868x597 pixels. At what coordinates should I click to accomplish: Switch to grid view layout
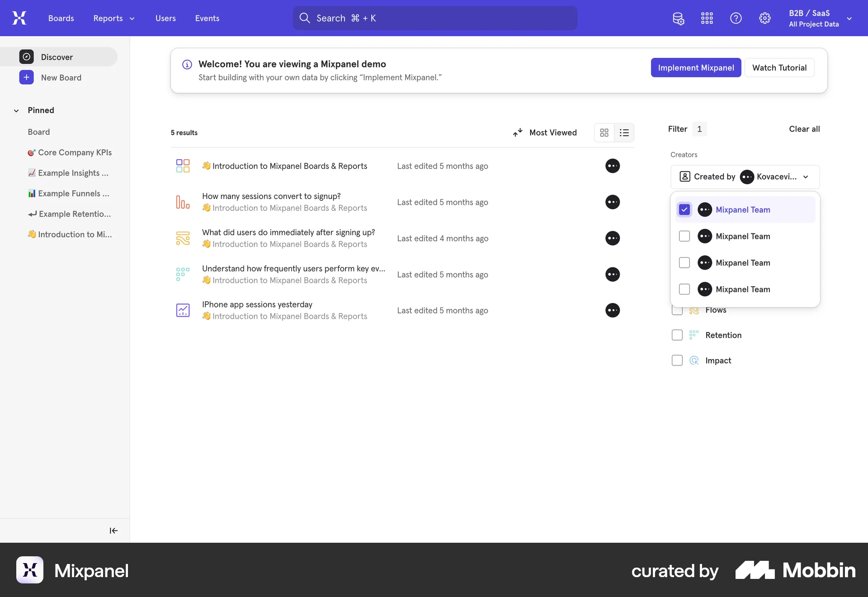click(604, 133)
